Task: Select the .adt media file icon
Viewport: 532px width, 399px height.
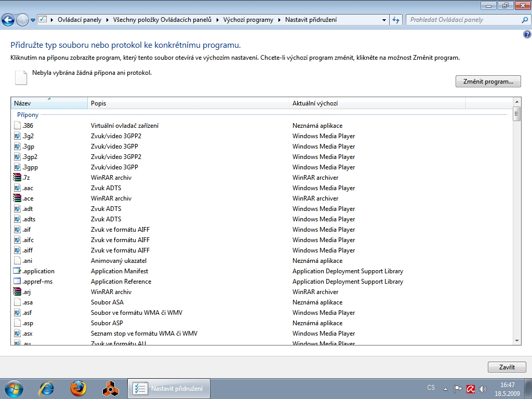Action: click(17, 209)
